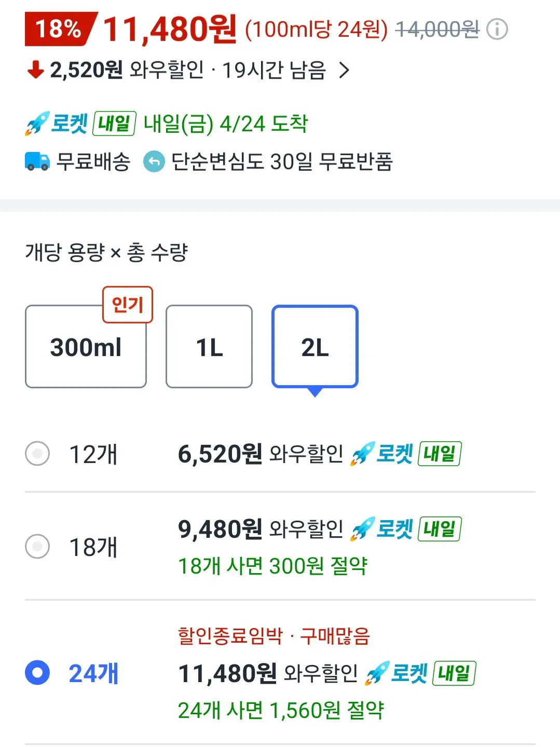Click the 인기 popular tag on 300ml
The height and width of the screenshot is (747, 560).
click(128, 304)
